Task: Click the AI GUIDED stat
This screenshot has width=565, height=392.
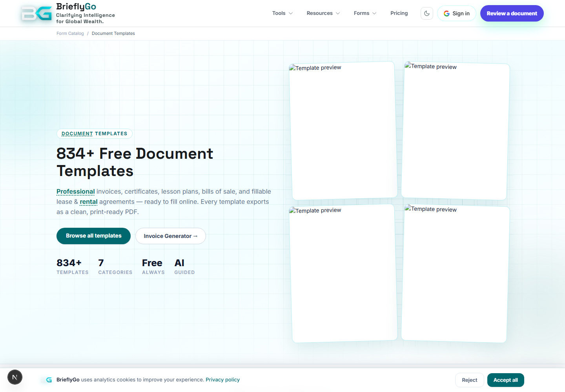Action: tap(184, 267)
